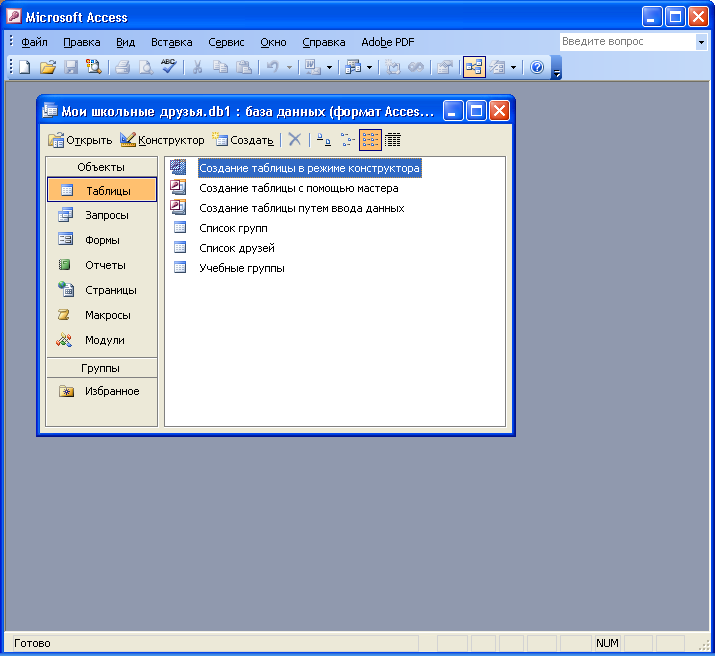This screenshot has height=656, width=715.
Task: Select the 'Список друзей' table
Action: pos(237,248)
